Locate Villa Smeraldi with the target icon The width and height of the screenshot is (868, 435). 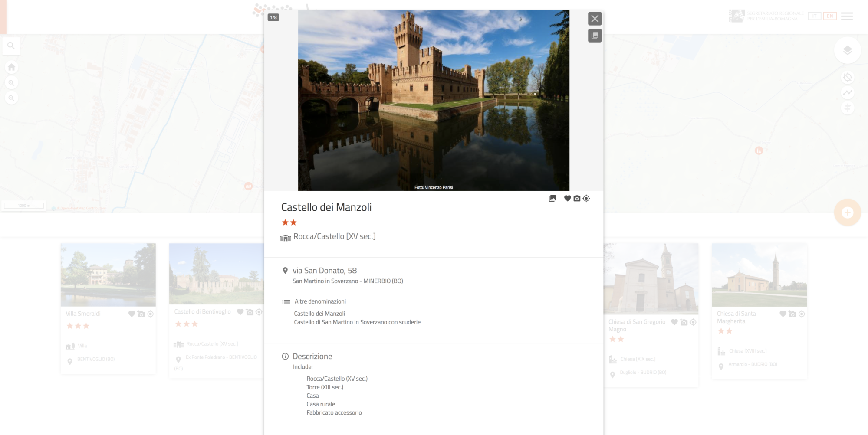click(151, 314)
